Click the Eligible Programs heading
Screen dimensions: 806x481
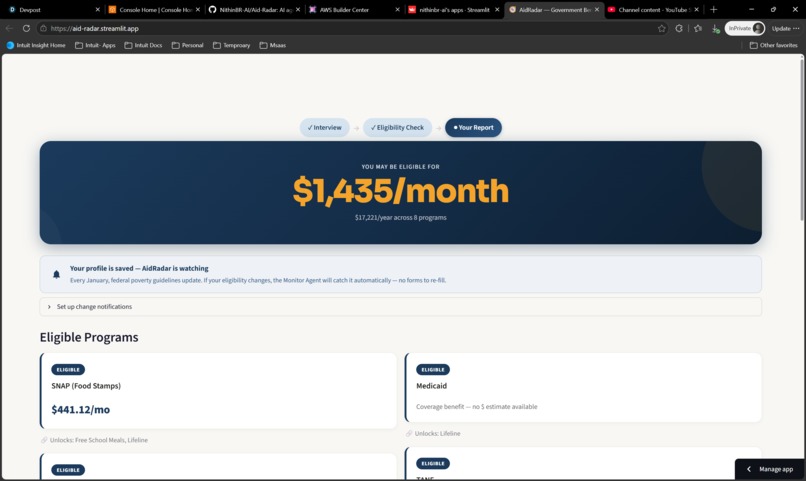click(x=89, y=337)
